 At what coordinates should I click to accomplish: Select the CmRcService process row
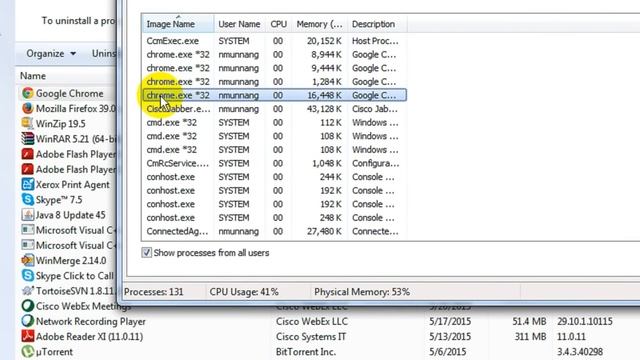coord(274,163)
